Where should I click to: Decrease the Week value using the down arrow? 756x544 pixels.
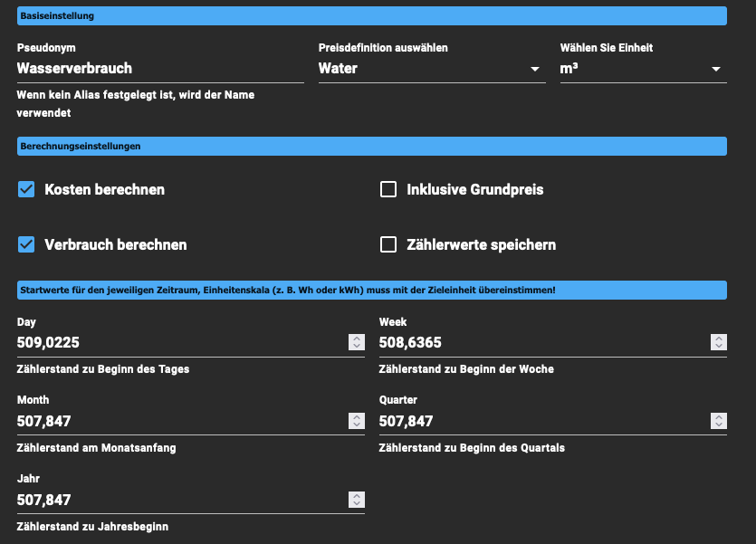click(719, 346)
